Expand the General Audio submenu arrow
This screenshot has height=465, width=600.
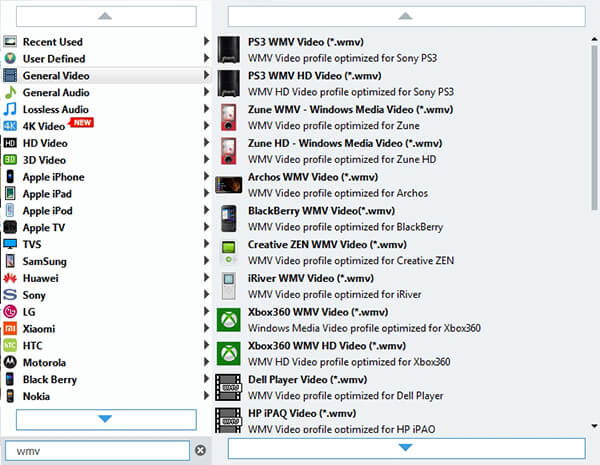[206, 91]
